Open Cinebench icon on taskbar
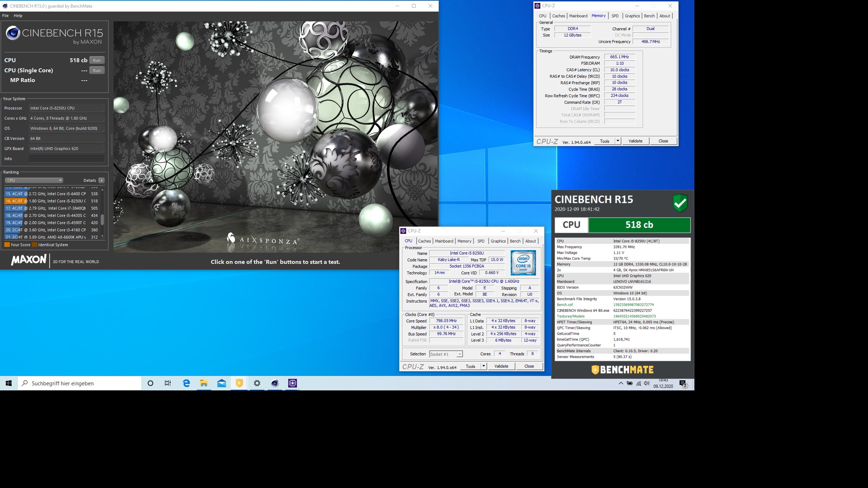This screenshot has height=488, width=868. (x=275, y=383)
